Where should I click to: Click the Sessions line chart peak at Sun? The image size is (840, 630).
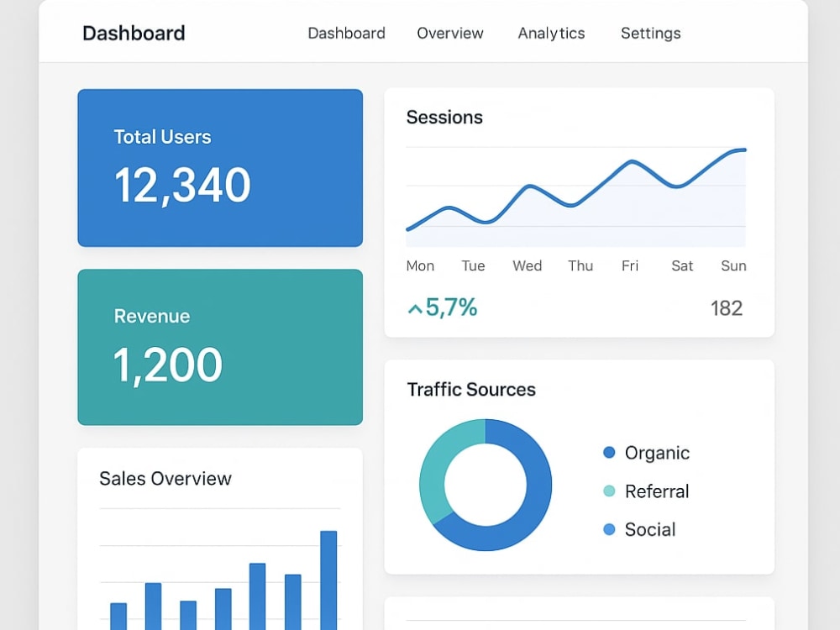click(743, 150)
